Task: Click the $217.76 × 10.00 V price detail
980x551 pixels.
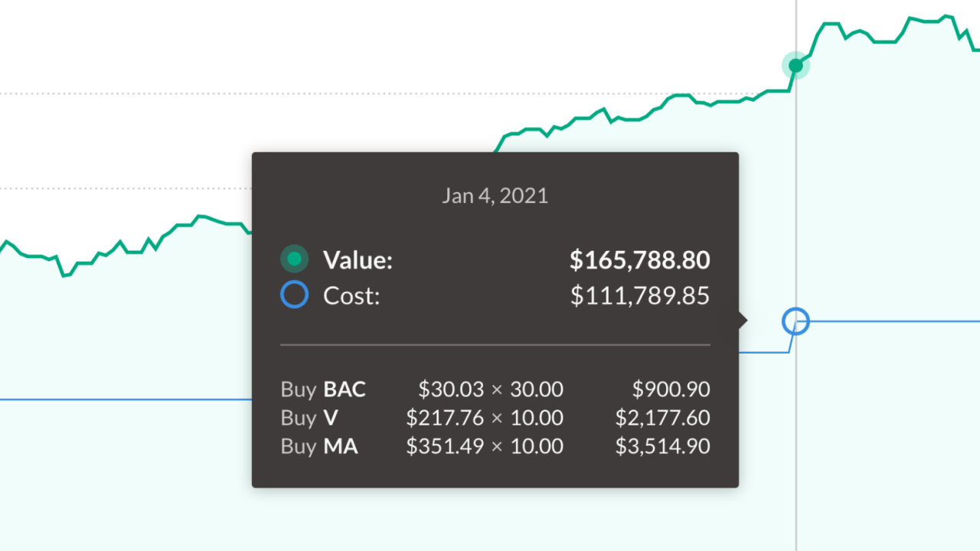Action: pos(485,418)
